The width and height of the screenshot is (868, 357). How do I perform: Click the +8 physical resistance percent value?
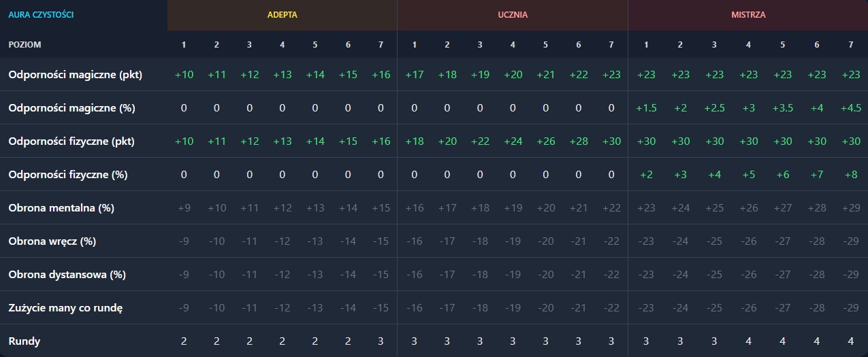(x=850, y=175)
